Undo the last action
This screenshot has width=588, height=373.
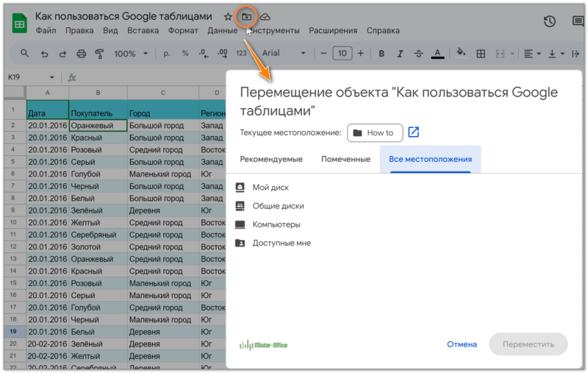(44, 54)
